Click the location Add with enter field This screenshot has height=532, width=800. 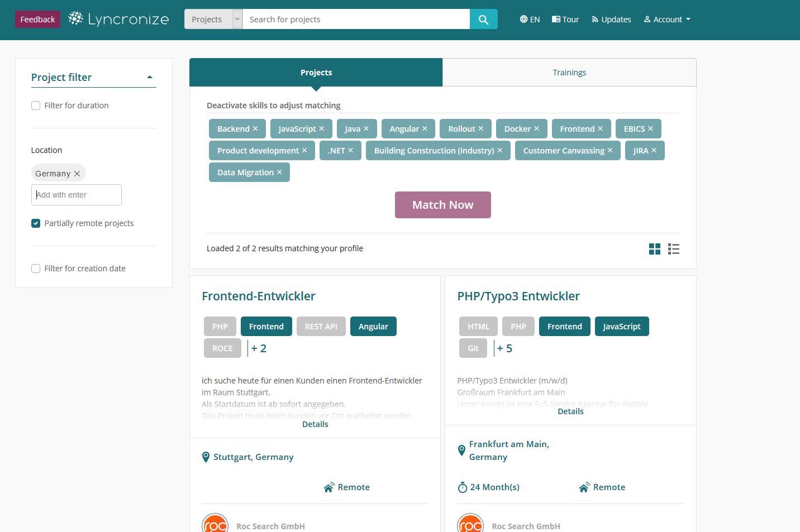pyautogui.click(x=77, y=195)
